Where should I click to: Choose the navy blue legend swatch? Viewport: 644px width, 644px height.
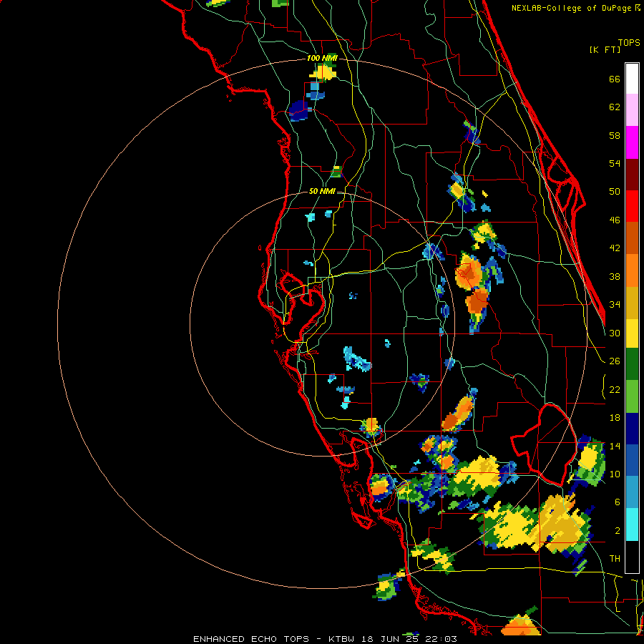(632, 429)
